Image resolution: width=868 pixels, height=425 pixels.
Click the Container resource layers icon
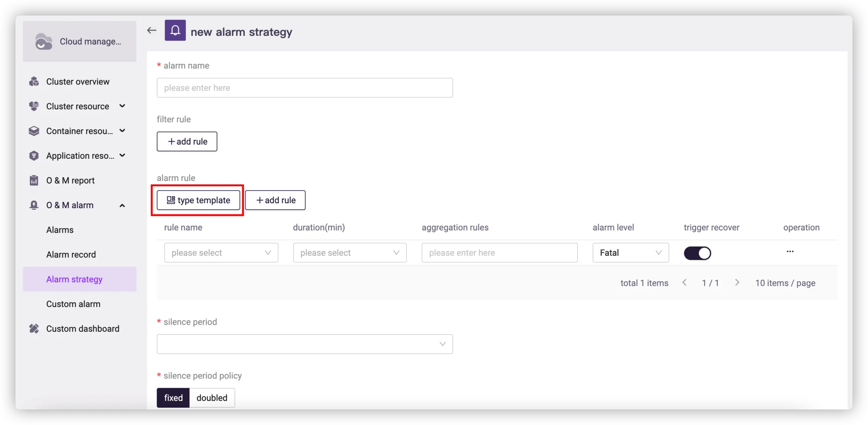coord(34,131)
